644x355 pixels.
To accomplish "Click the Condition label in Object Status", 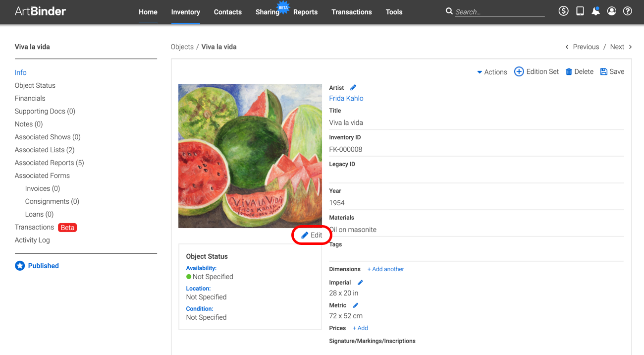I will [x=200, y=309].
